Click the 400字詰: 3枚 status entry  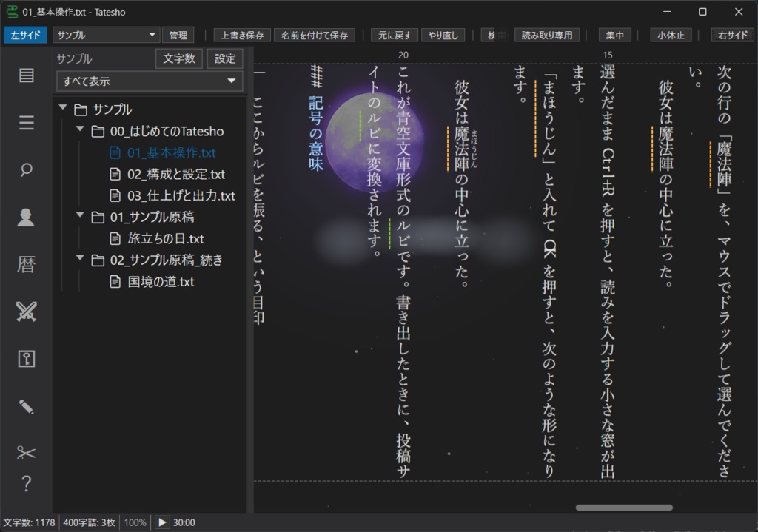click(89, 522)
